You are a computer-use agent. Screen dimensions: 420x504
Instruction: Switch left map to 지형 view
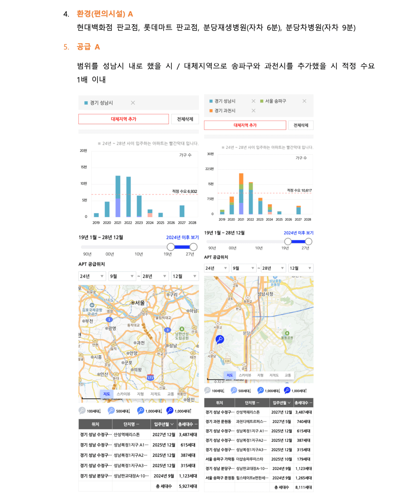(x=140, y=394)
